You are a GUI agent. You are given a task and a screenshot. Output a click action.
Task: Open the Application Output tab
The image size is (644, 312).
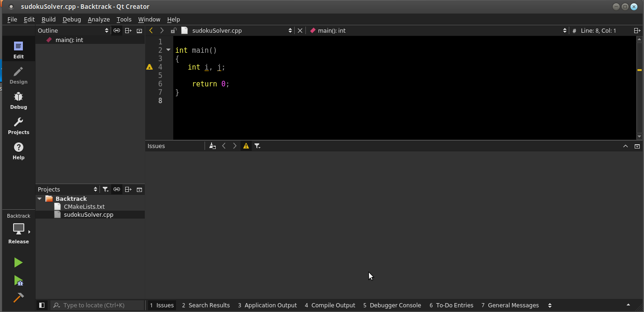(x=267, y=305)
